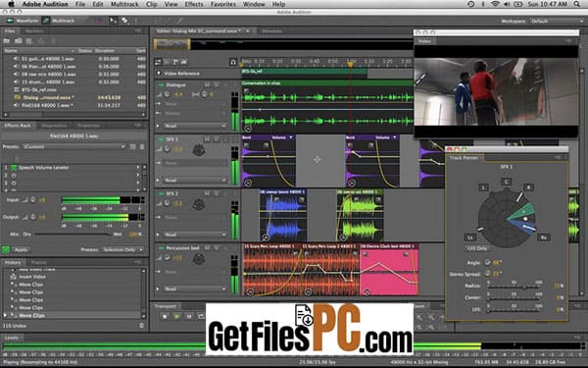This screenshot has width=588, height=368.
Task: Open the Effects menu
Action: click(194, 4)
